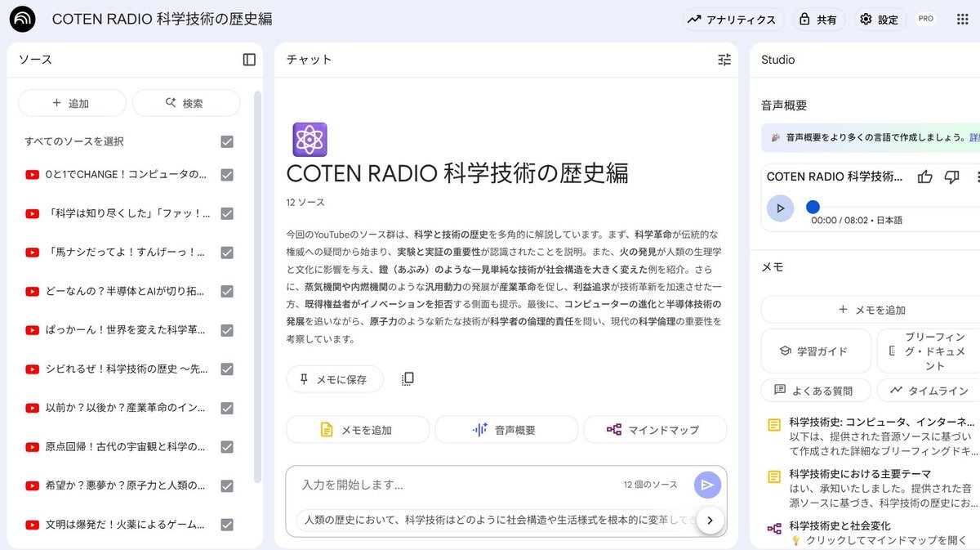The width and height of the screenshot is (980, 550).
Task: Open アナリティクス from the top bar
Action: [731, 20]
